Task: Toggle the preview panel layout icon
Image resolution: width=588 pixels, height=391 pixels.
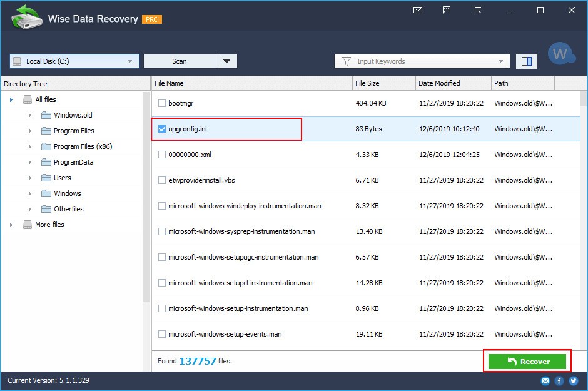Action: click(x=527, y=61)
